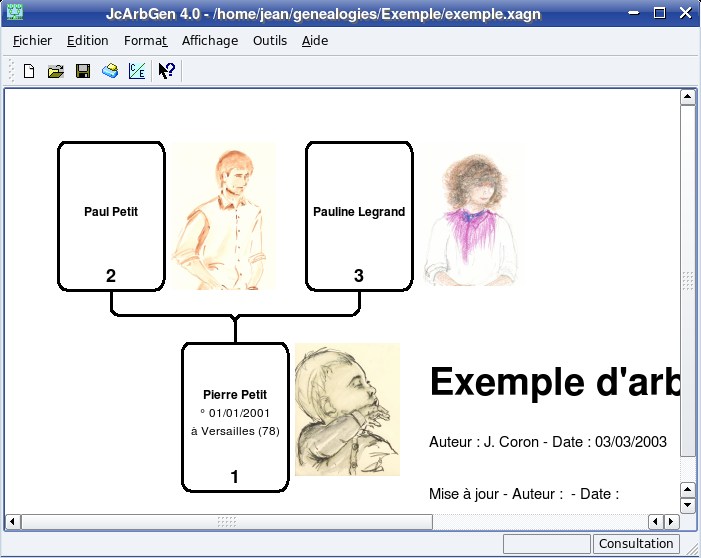Screen dimensions: 701x558
Task: Click the vertical scrollbar up arrow at top
Action: pyautogui.click(x=688, y=97)
